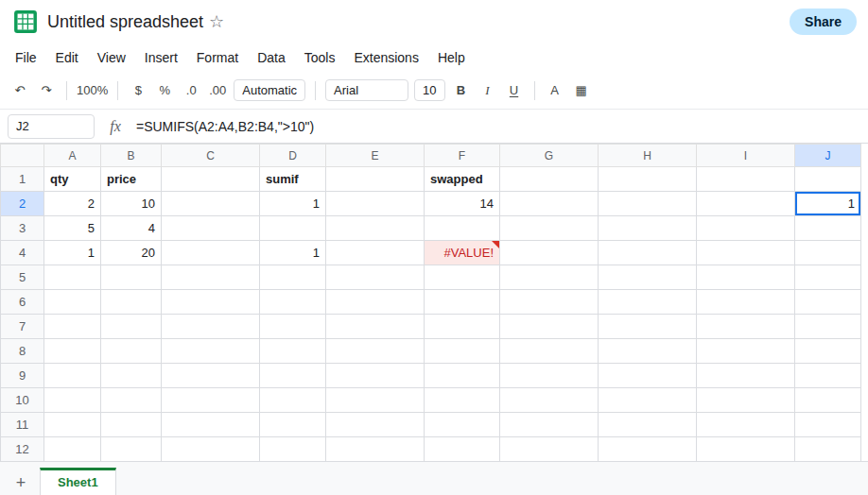Open the Arial font dropdown
This screenshot has height=495, width=868.
[367, 90]
